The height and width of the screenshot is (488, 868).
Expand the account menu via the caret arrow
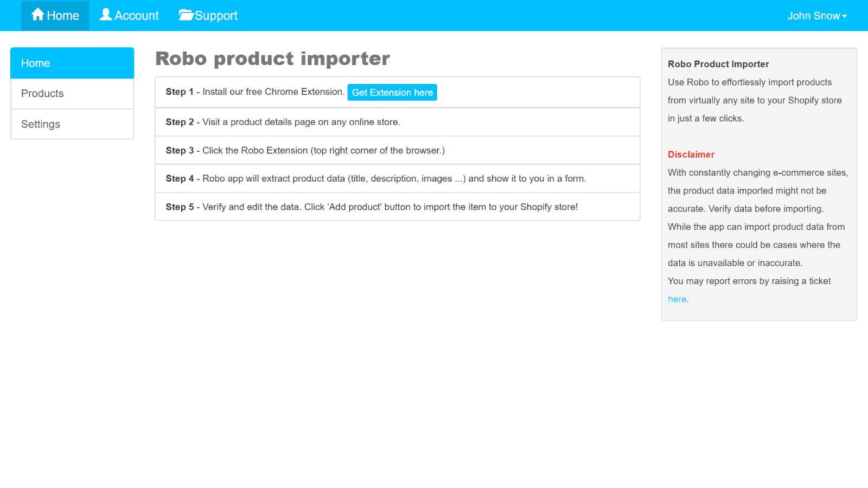pos(845,16)
